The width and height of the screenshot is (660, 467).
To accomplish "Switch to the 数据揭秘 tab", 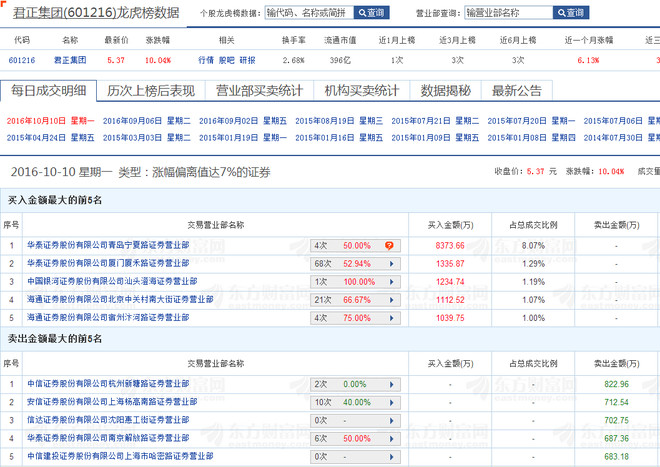I will 446,91.
